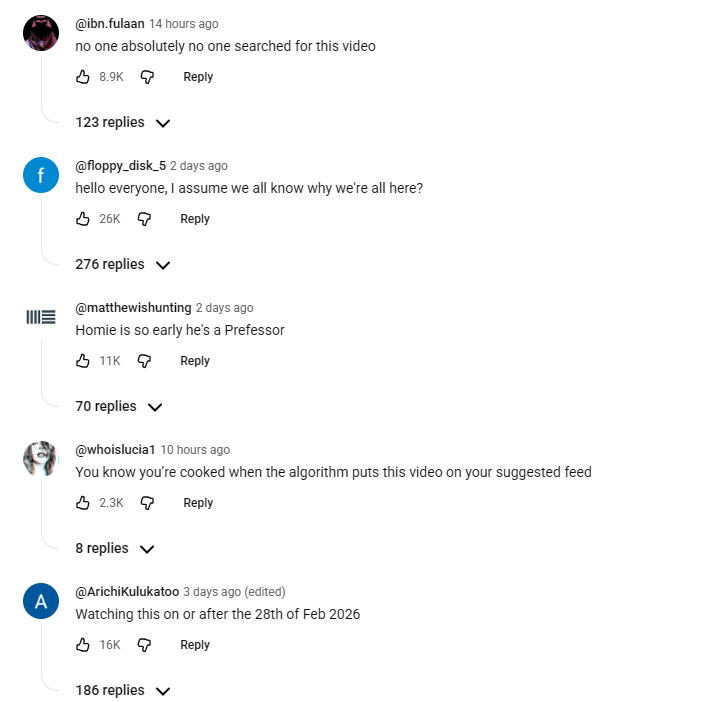Viewport: 726px width, 702px height.
Task: Like @whoislucia1's comment about the algorithm
Action: coord(83,503)
